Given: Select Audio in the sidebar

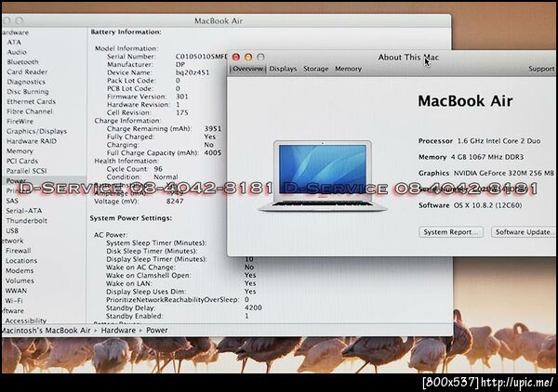Looking at the screenshot, I should pyautogui.click(x=17, y=52).
